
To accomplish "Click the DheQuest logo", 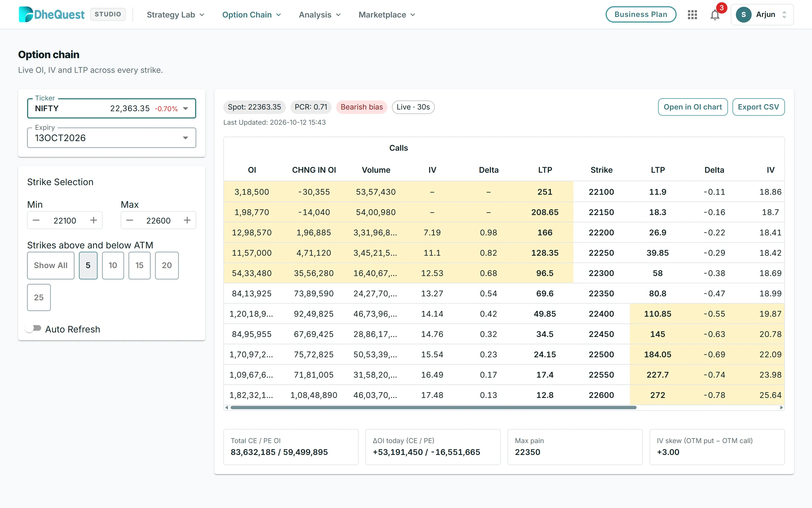I will click(x=52, y=14).
